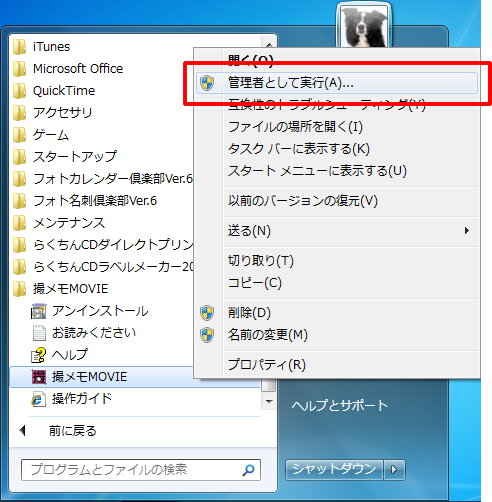Click the らくちんCDダイレクトプリント folder icon
The height and width of the screenshot is (502, 492).
pos(20,245)
